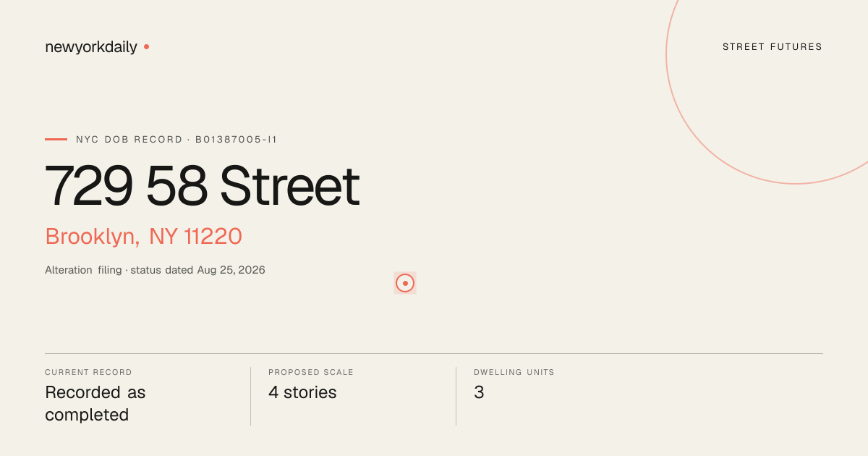
Task: Click the Proposed Scale label
Action: point(311,372)
